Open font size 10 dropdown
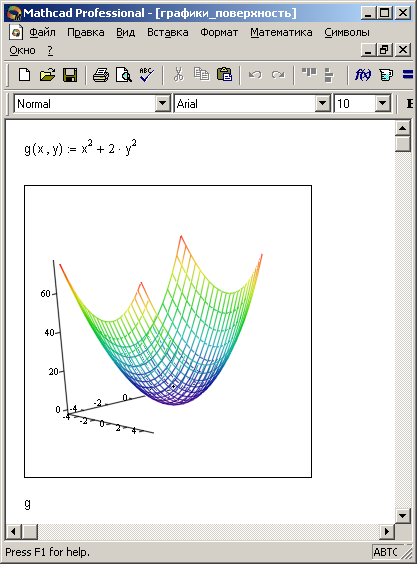 [x=382, y=104]
